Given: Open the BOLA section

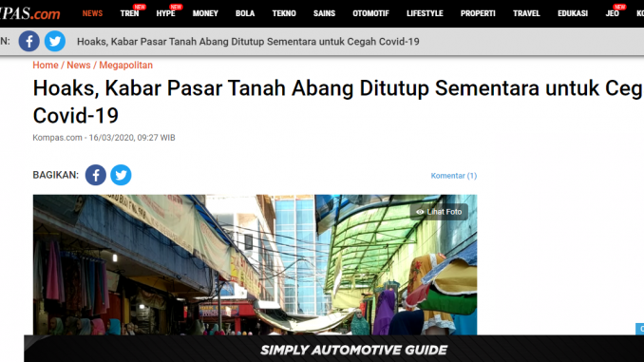Looking at the screenshot, I should (245, 13).
